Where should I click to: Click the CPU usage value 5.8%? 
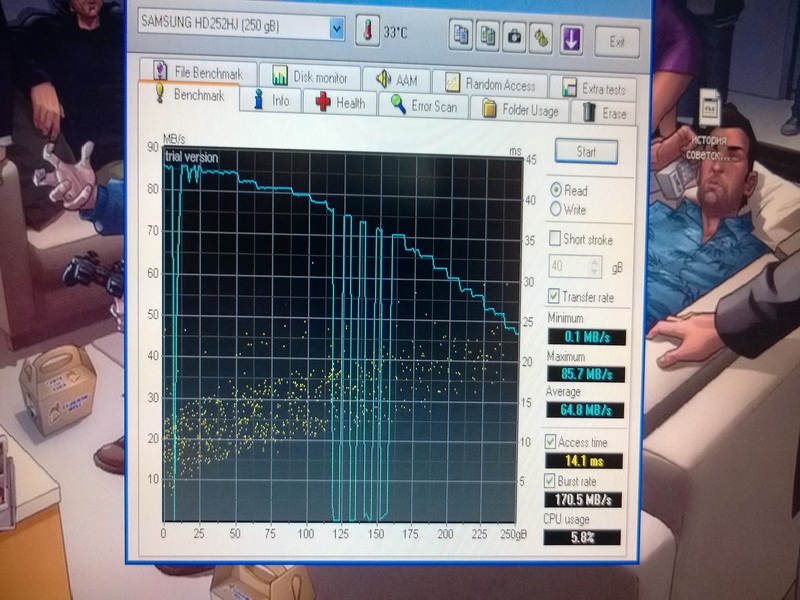[x=582, y=537]
